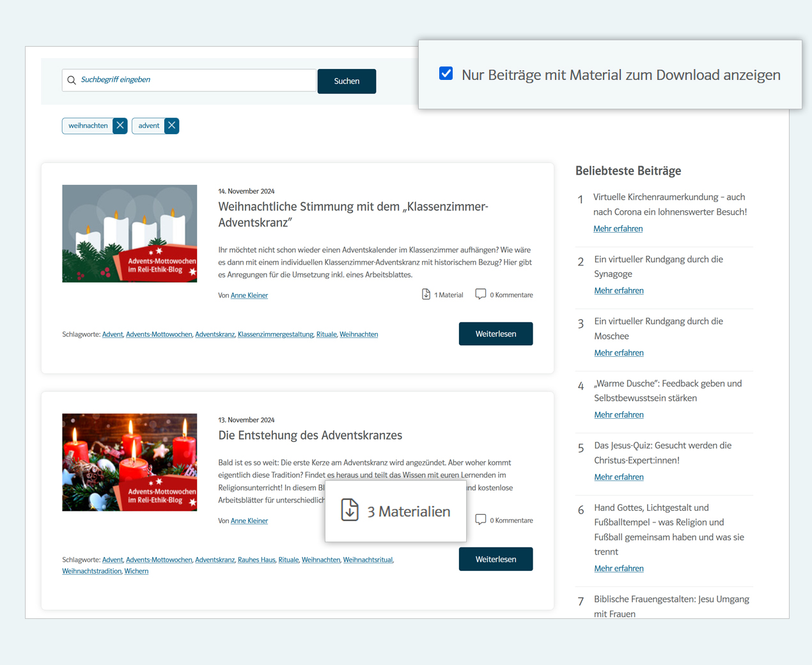Click Mehr erfahren for Moschee Rundgang
The height and width of the screenshot is (665, 812).
(619, 353)
